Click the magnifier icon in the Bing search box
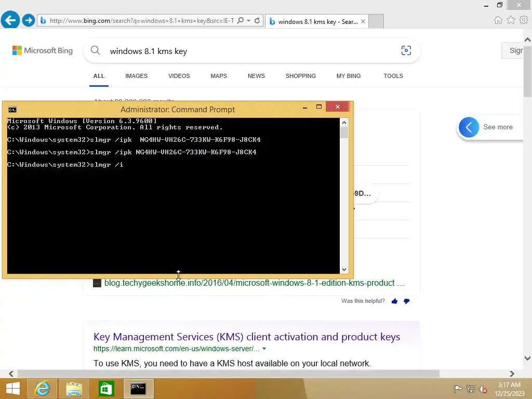The width and height of the screenshot is (532, 399). point(96,50)
